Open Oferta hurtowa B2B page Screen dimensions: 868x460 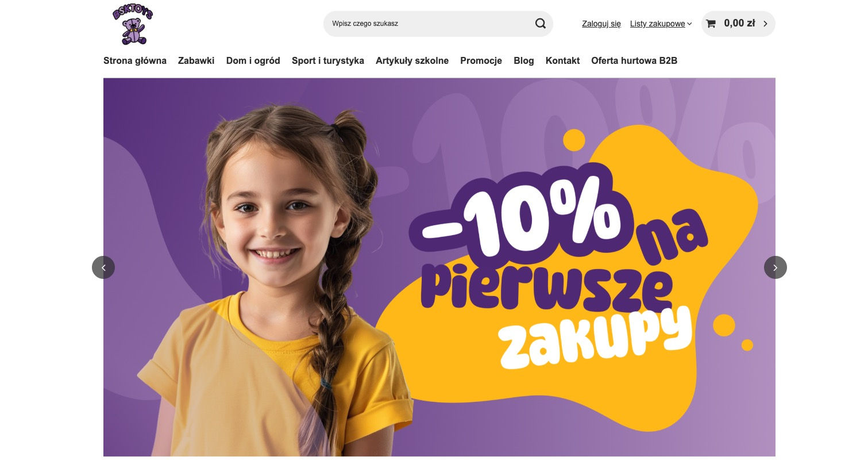634,60
